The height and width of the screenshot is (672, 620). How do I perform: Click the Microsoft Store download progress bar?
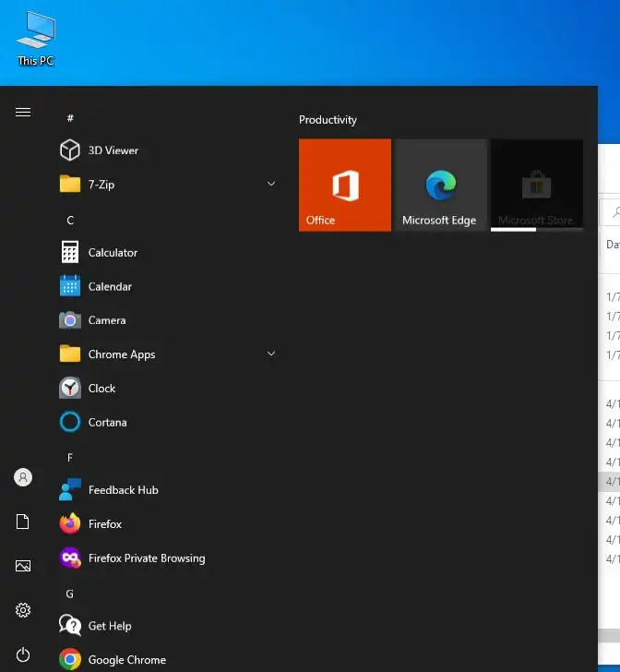click(537, 229)
